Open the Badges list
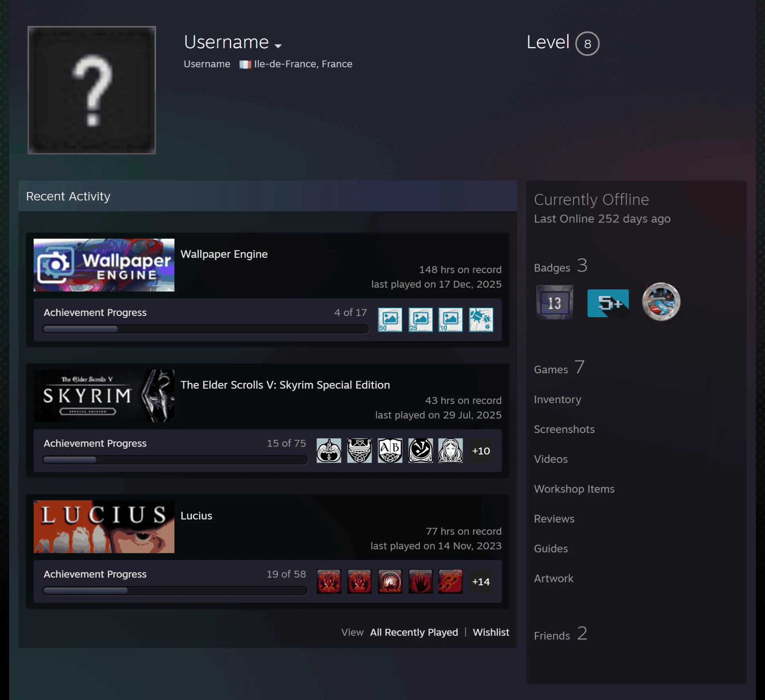Image resolution: width=765 pixels, height=700 pixels. (561, 266)
